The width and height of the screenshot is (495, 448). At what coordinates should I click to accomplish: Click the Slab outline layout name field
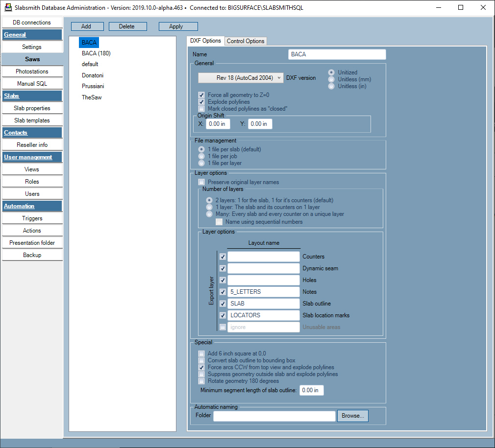(264, 304)
